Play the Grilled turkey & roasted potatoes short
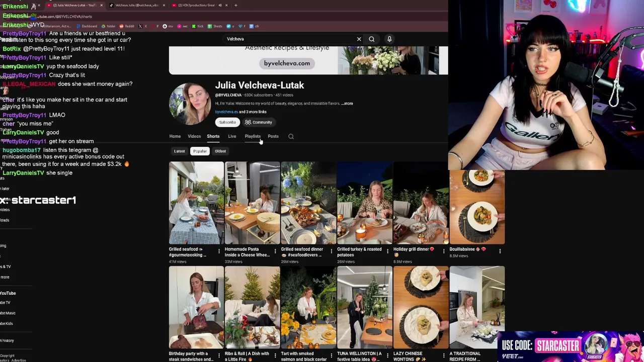This screenshot has width=644, height=362. click(365, 203)
